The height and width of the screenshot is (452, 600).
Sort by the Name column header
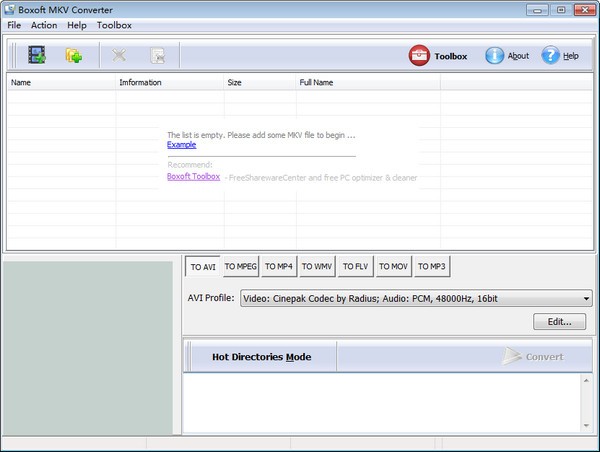[x=61, y=82]
